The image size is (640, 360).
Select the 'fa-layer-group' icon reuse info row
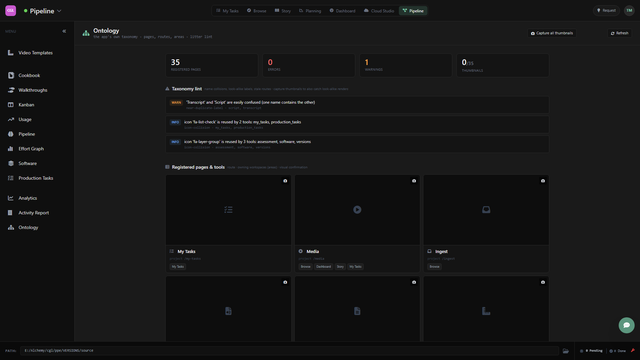coord(357,144)
